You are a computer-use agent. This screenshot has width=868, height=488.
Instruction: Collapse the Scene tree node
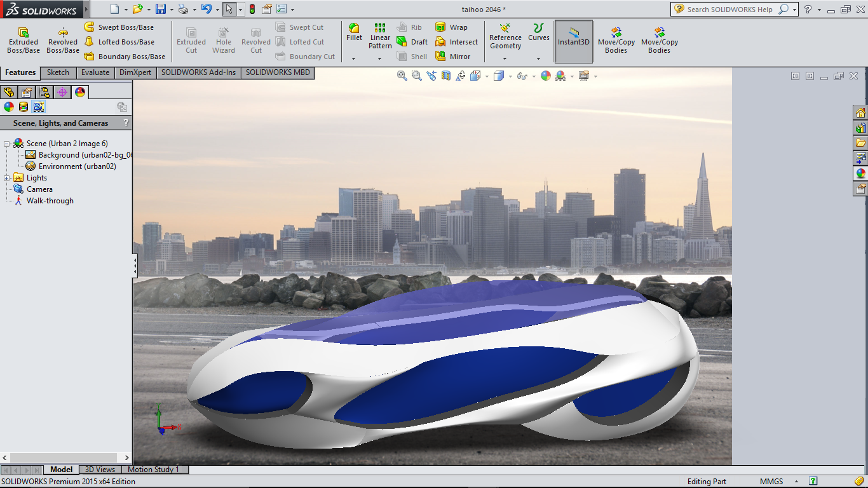pyautogui.click(x=7, y=144)
